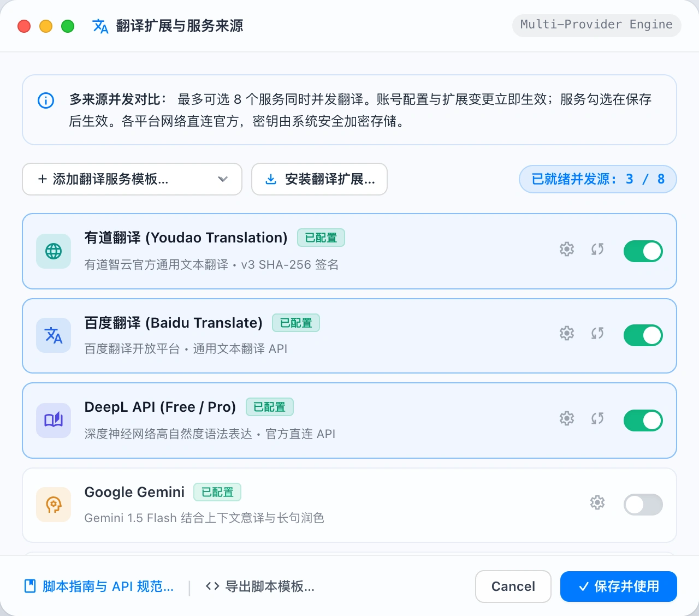Click 安装翻译扩展 button
The image size is (699, 616).
(x=319, y=179)
